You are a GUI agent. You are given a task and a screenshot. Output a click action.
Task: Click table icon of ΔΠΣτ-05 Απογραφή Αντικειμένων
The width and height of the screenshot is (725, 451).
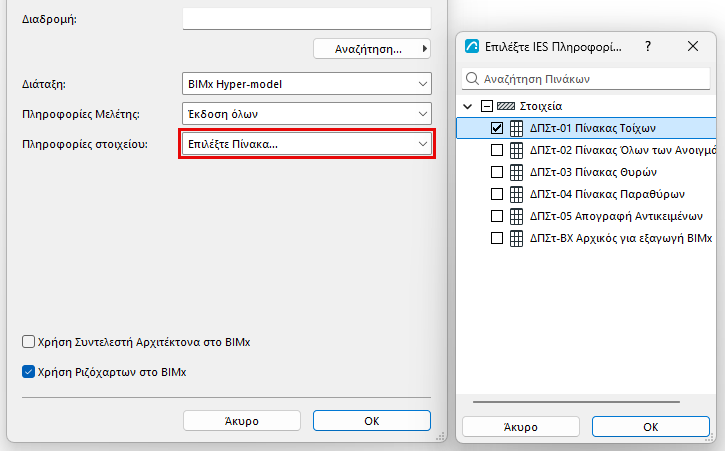pos(516,216)
